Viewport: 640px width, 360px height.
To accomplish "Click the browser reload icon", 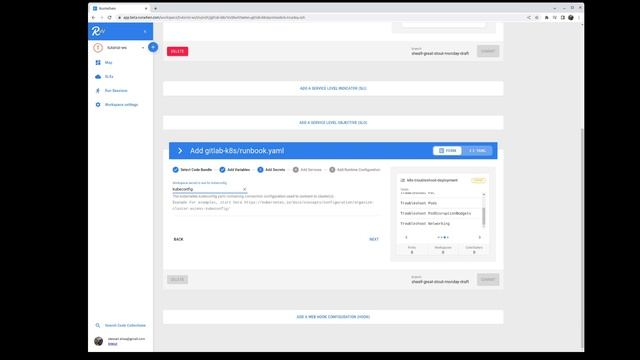I will click(109, 18).
